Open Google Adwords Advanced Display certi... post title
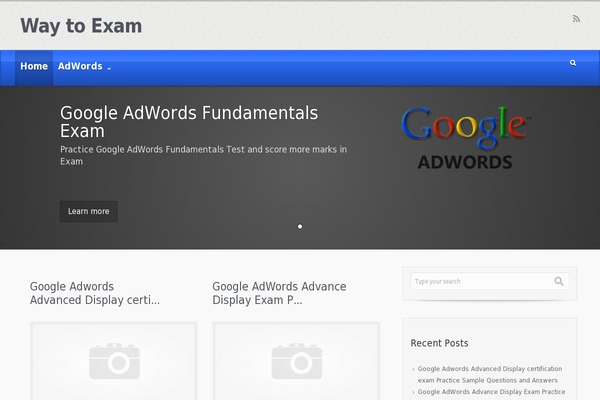600x400 pixels. click(95, 293)
